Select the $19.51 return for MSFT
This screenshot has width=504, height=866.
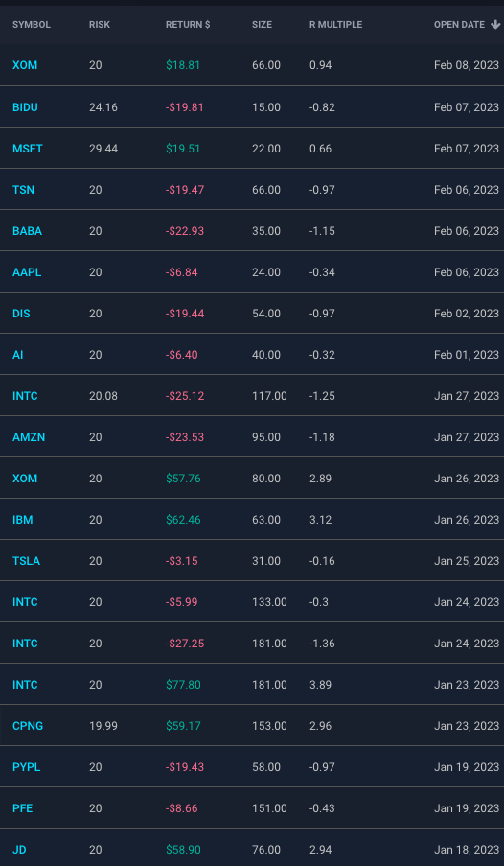tap(183, 149)
